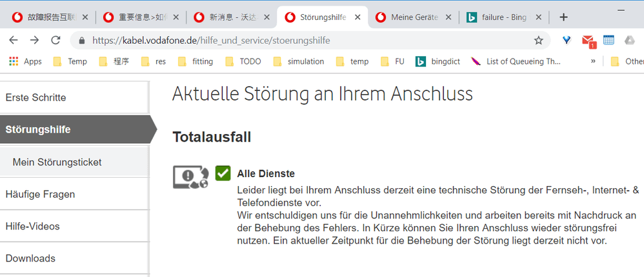Reload the current page
Image resolution: width=644 pixels, height=277 pixels.
click(x=55, y=41)
